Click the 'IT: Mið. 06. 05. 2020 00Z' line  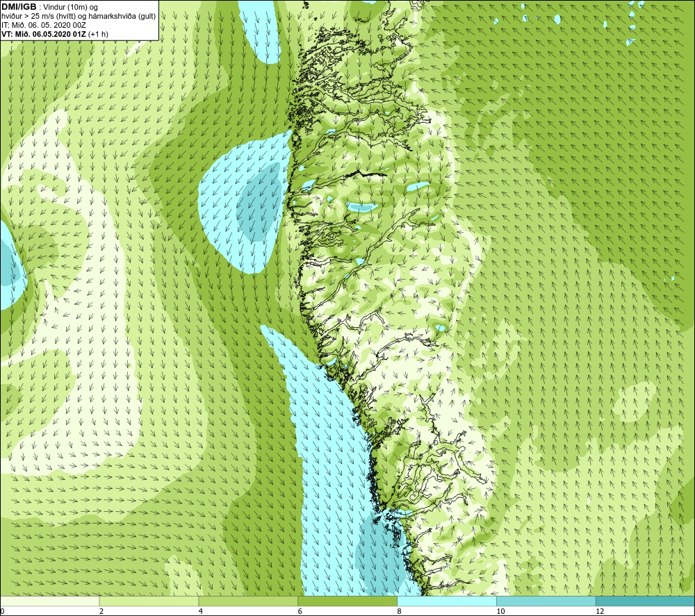point(43,25)
